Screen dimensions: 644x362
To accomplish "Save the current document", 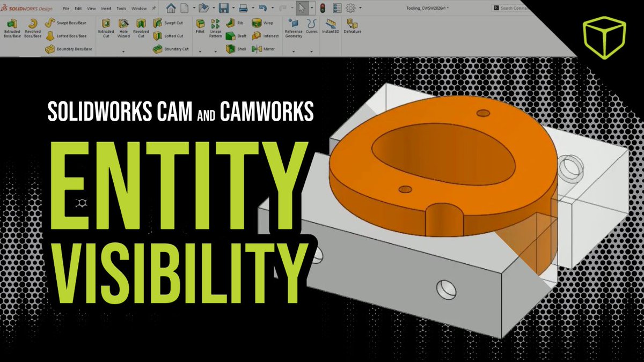I will [224, 8].
